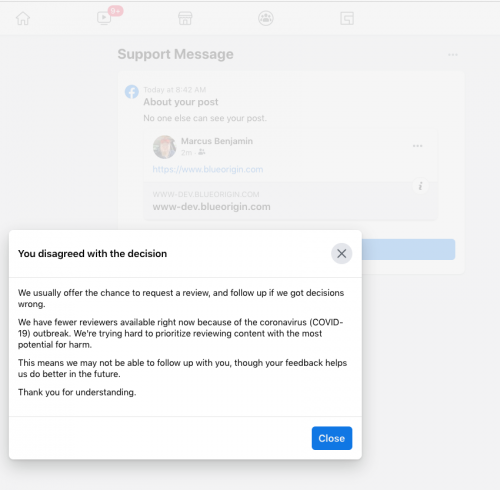Click Marcus Benjamin's profile picture

(164, 147)
